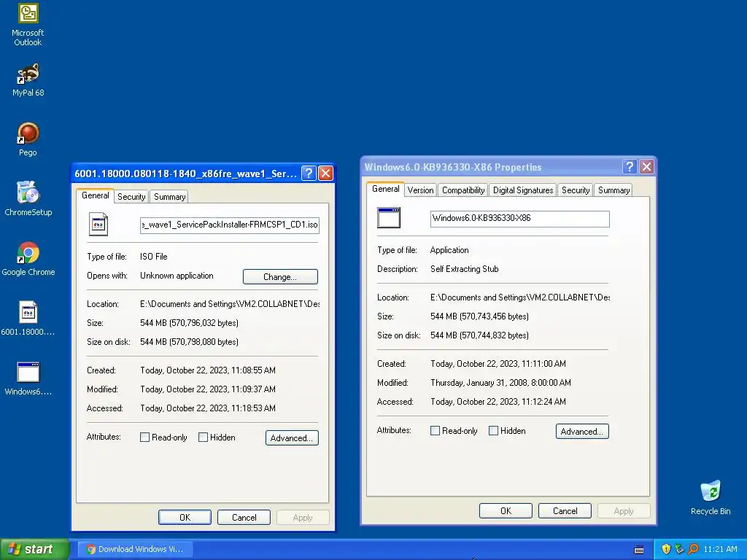Click OK in KB936330 Properties

pyautogui.click(x=506, y=510)
